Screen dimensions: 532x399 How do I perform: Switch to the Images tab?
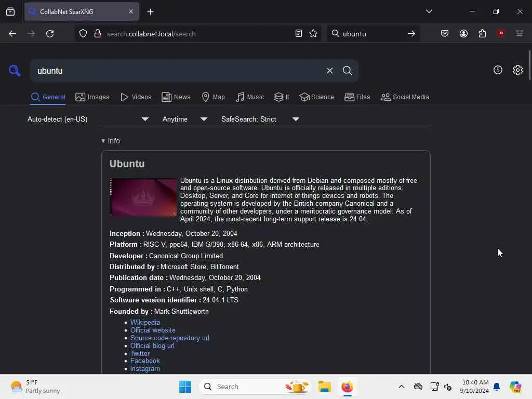point(92,97)
